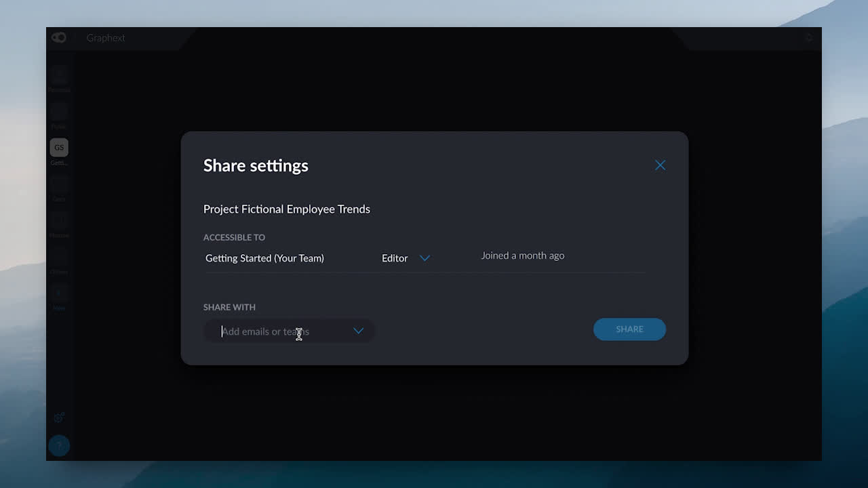Screen dimensions: 868x488
Task: Click the sync icon in the top-right corner
Action: 808,37
